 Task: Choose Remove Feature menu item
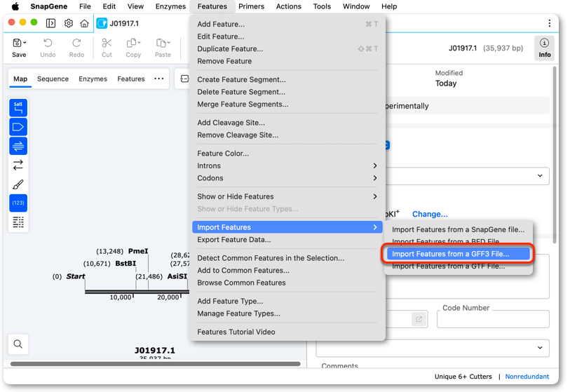pos(287,61)
